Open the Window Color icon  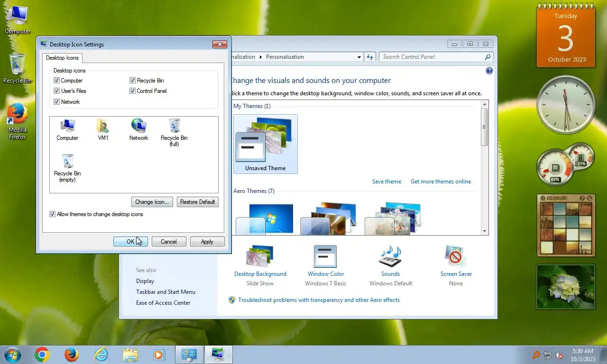click(325, 256)
